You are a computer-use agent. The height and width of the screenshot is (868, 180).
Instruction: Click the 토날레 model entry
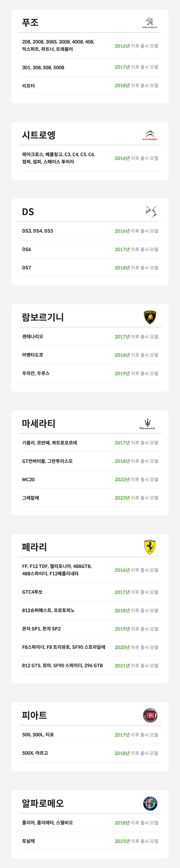click(29, 841)
